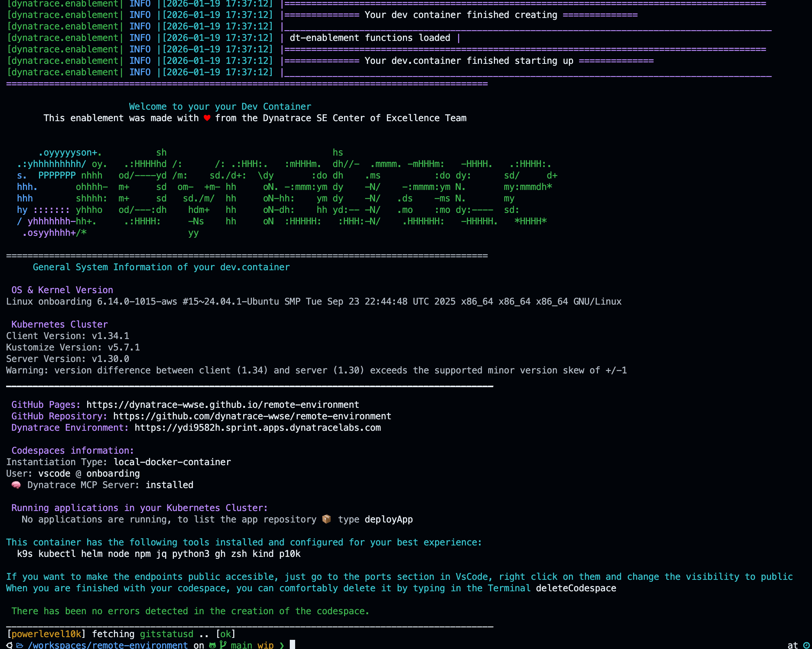Image resolution: width=812 pixels, height=649 pixels.
Task: Click the red heart icon
Action: click(207, 118)
